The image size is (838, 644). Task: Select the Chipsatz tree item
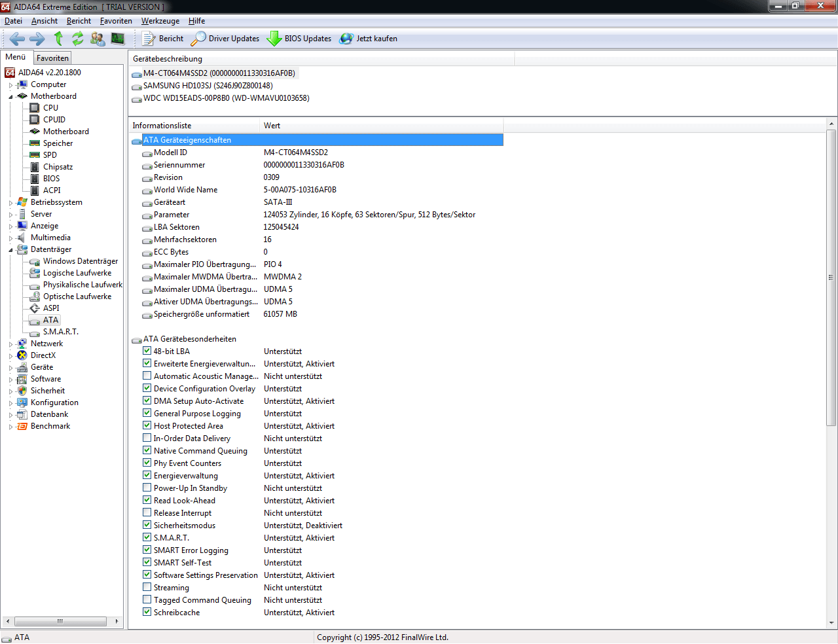[58, 167]
